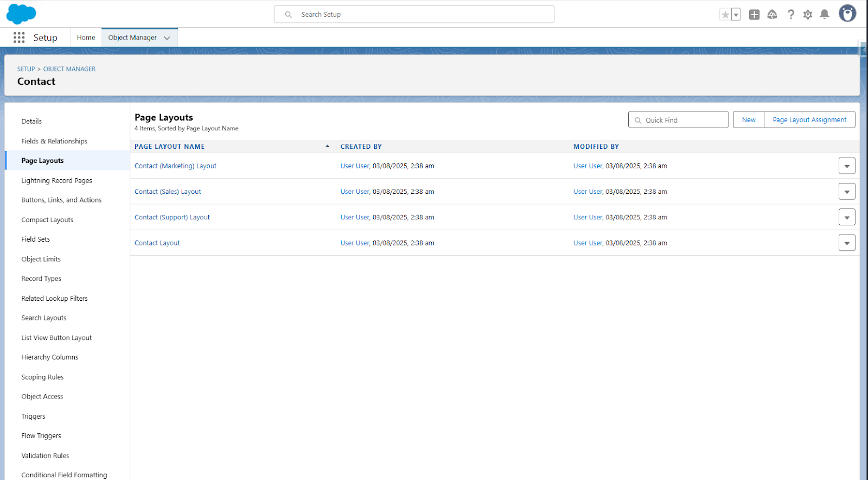Expand the Object Manager tab chevron
868x480 pixels.
(167, 38)
